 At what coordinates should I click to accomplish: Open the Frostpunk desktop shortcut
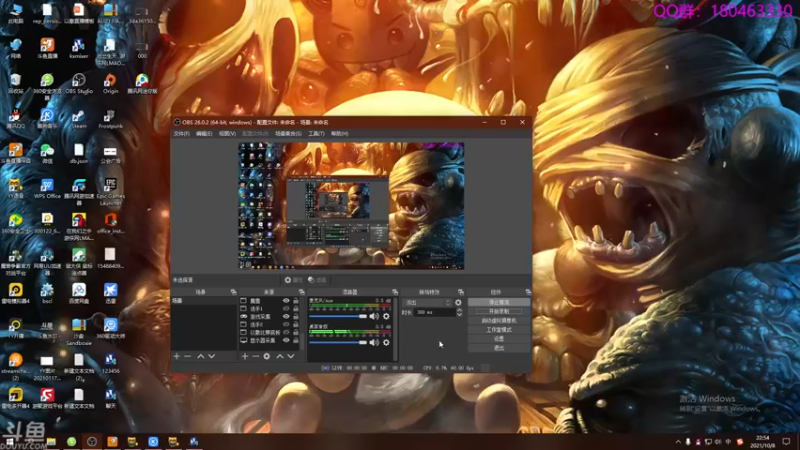(110, 119)
